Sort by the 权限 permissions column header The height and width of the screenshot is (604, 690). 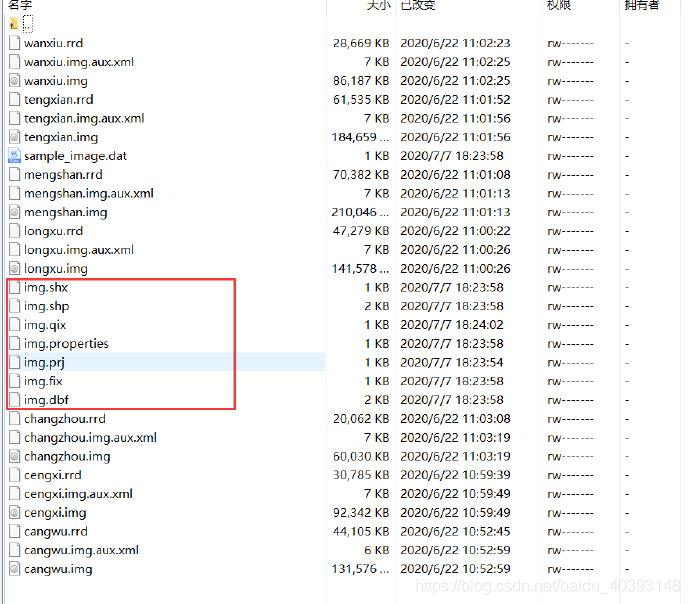[x=558, y=4]
